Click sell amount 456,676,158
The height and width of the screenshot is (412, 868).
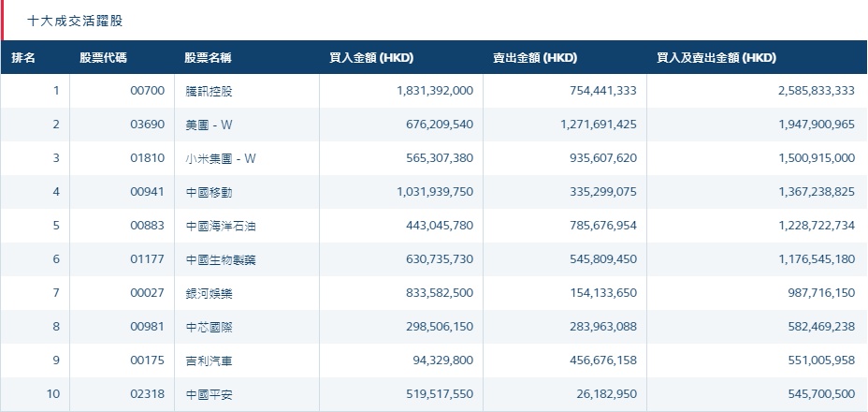pyautogui.click(x=603, y=360)
